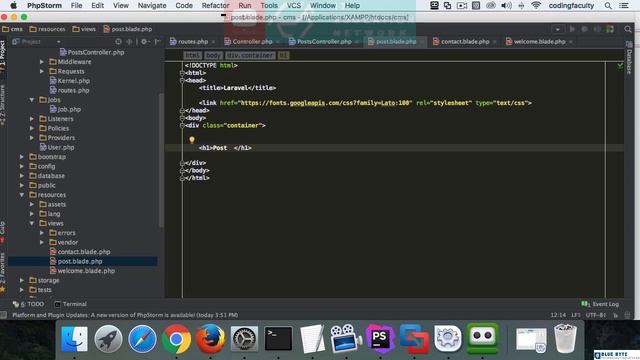Open the PhpStorm app menu
Viewport: 640px width, 360px height.
(44, 5)
